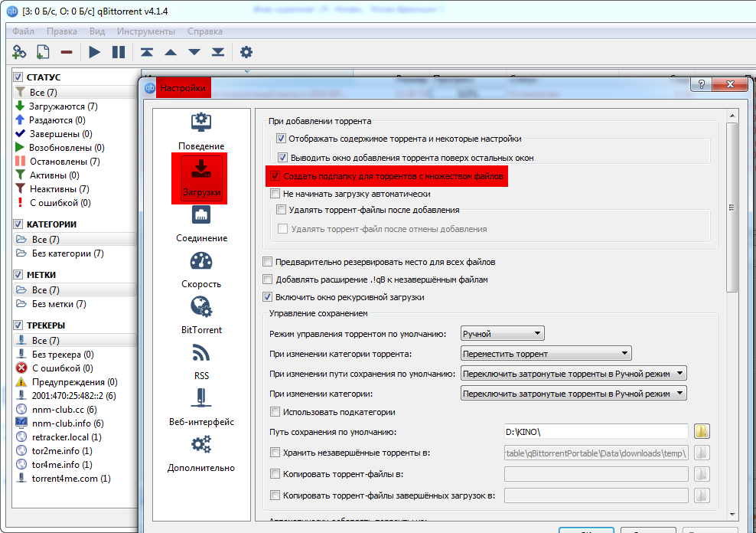Toggle the КАТЕГОРИИ section checkbox in sidebar
This screenshot has width=756, height=533.
(x=18, y=224)
